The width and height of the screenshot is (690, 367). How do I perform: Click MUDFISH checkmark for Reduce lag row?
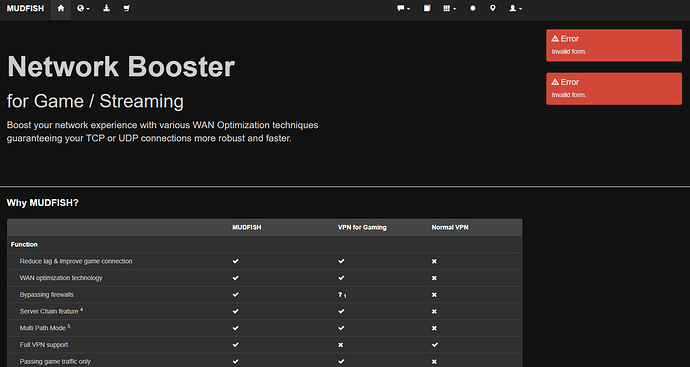pyautogui.click(x=235, y=261)
